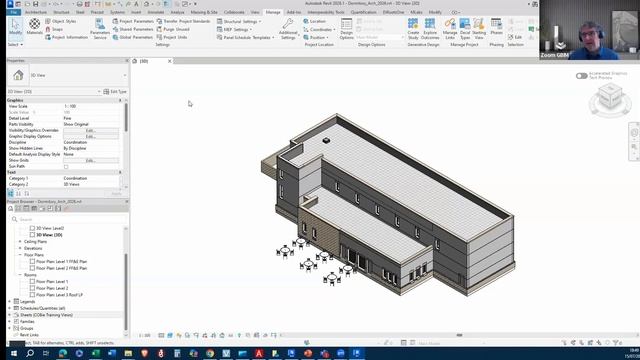Open Project Parameters
Viewport: 640px width, 360px height.
tap(133, 21)
